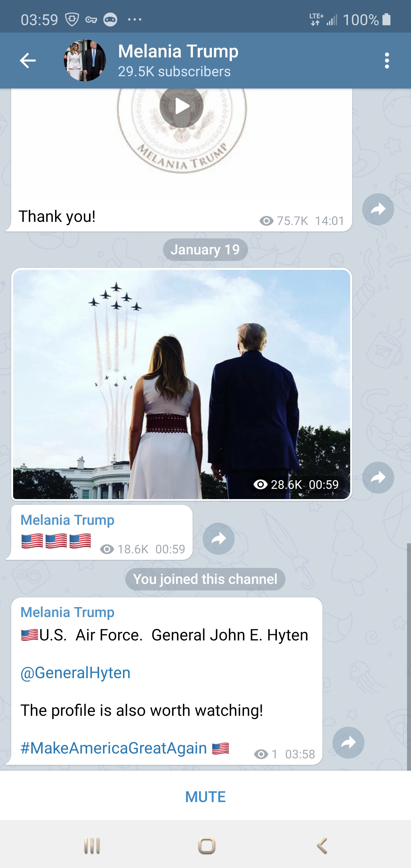The width and height of the screenshot is (411, 868).
Task: Forward the three-flags message
Action: (219, 539)
